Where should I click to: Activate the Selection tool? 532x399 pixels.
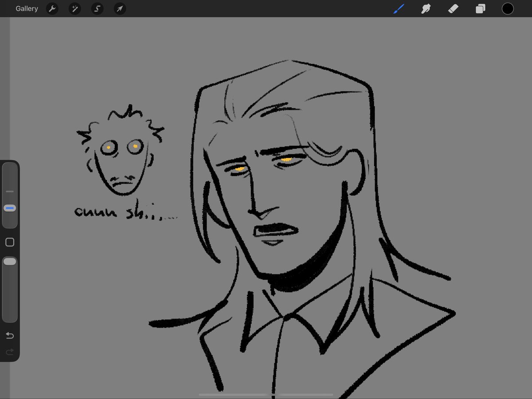(x=97, y=8)
